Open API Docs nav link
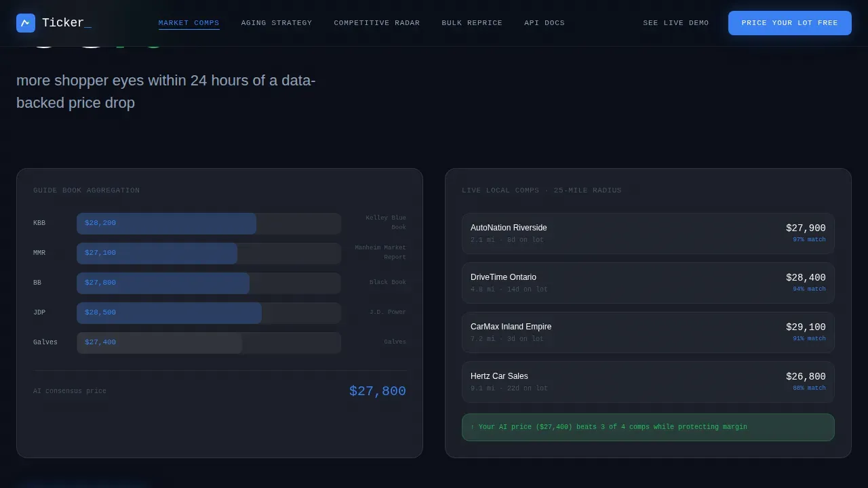 point(545,23)
